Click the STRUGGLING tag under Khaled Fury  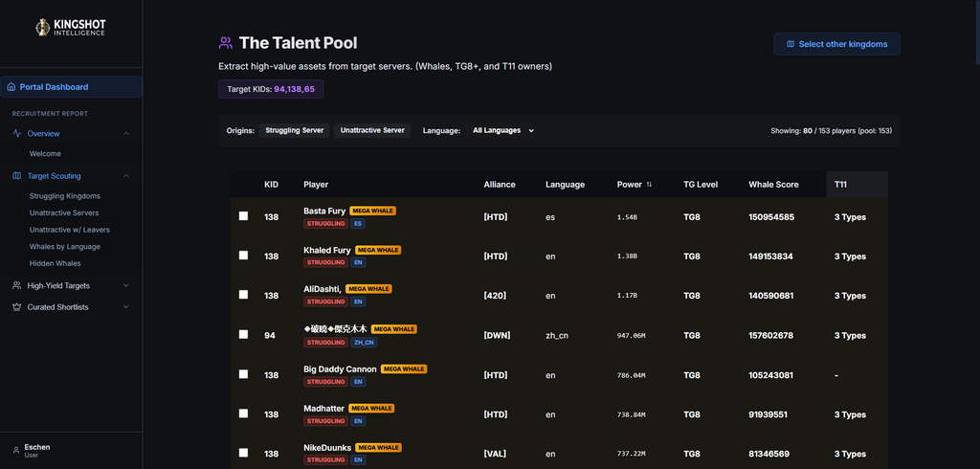tap(325, 262)
